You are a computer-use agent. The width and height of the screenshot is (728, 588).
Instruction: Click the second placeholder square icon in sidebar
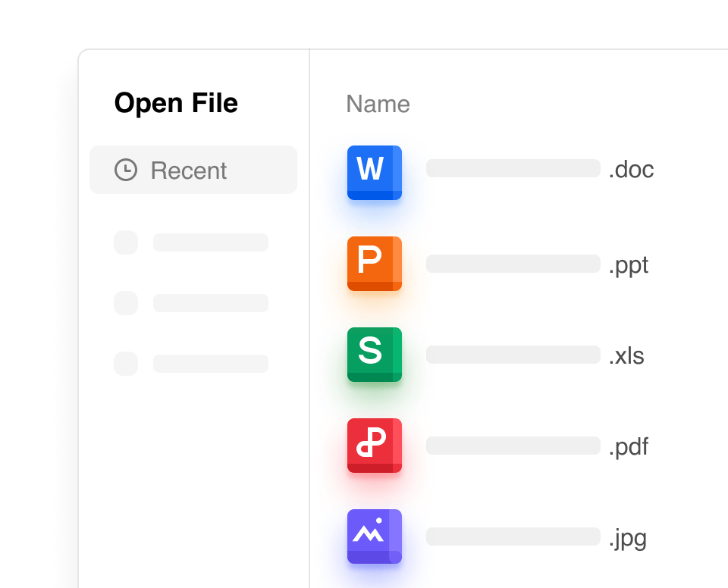[126, 303]
